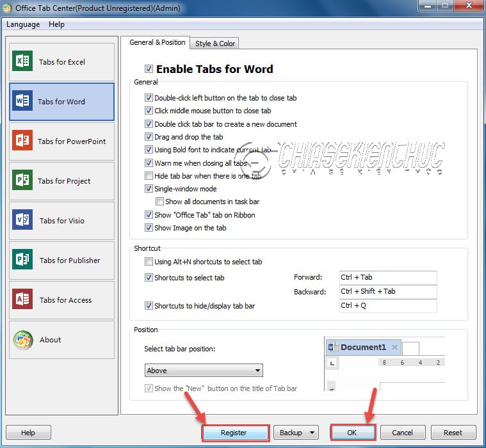Click the OK button

353,433
